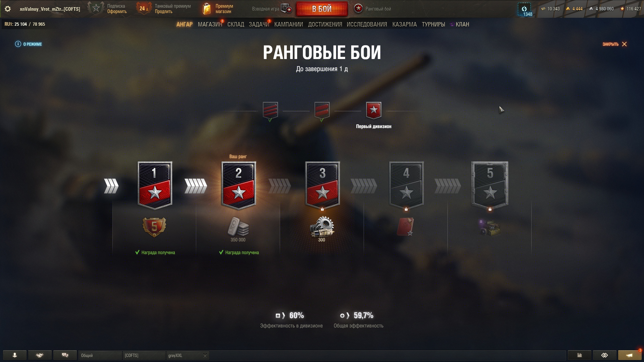Screen dimensions: 644x362
Task: Open the chat channels icon
Action: click(x=65, y=355)
